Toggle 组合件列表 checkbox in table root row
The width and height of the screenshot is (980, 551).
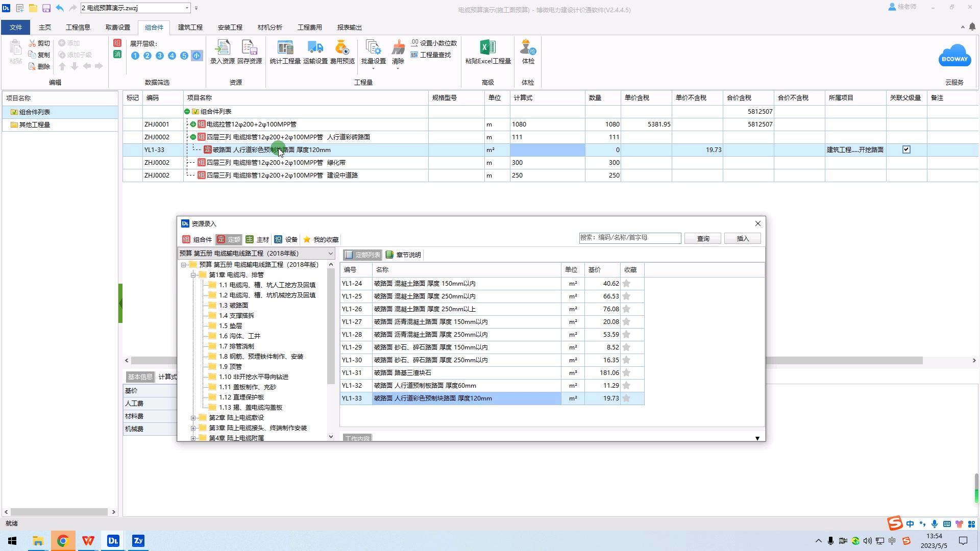coord(195,112)
